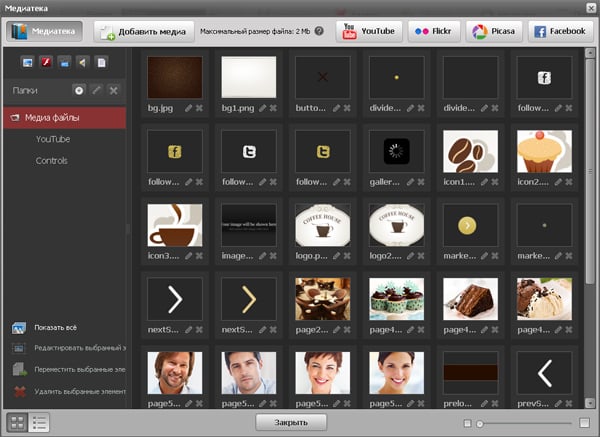Select the Медиа файлы folder

click(66, 119)
